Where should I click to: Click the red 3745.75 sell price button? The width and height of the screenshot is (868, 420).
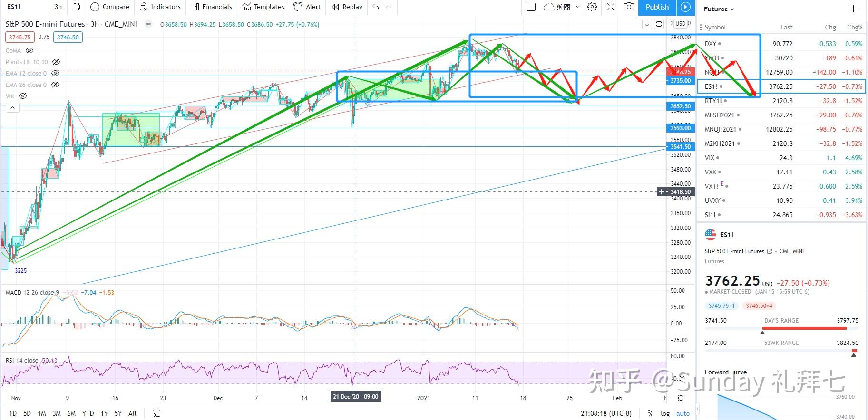coord(20,37)
